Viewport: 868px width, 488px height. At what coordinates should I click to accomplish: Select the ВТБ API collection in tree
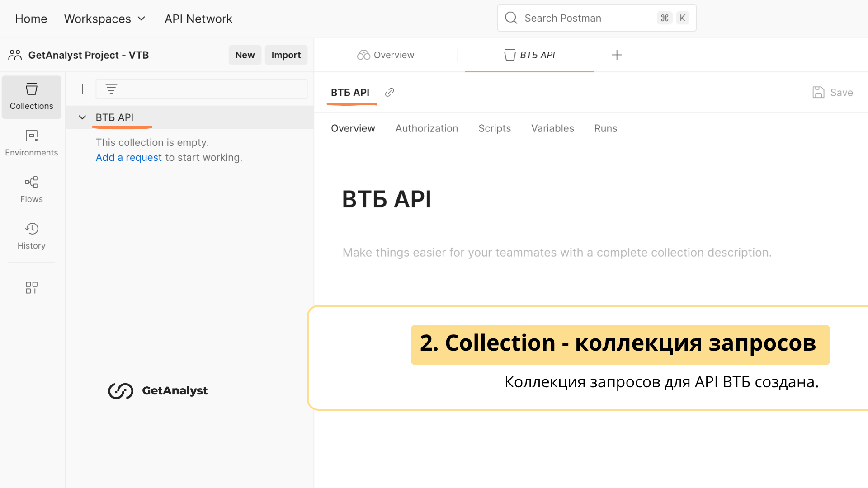pyautogui.click(x=190, y=117)
